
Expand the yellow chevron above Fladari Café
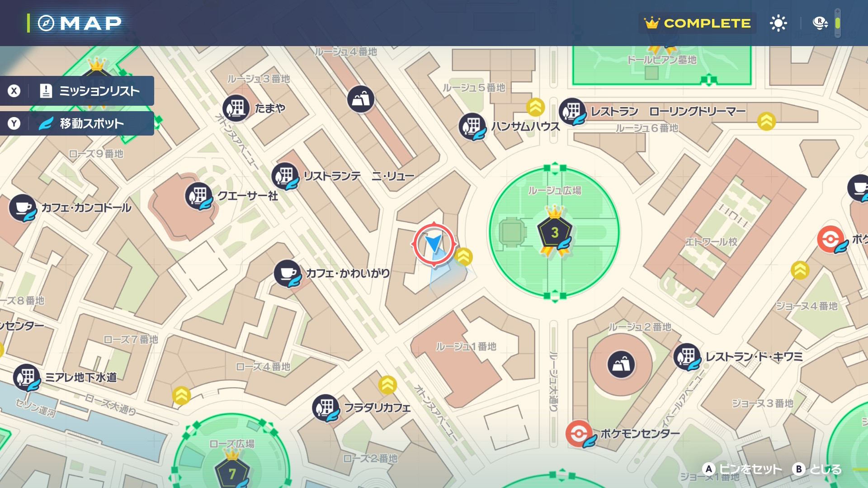tap(387, 385)
